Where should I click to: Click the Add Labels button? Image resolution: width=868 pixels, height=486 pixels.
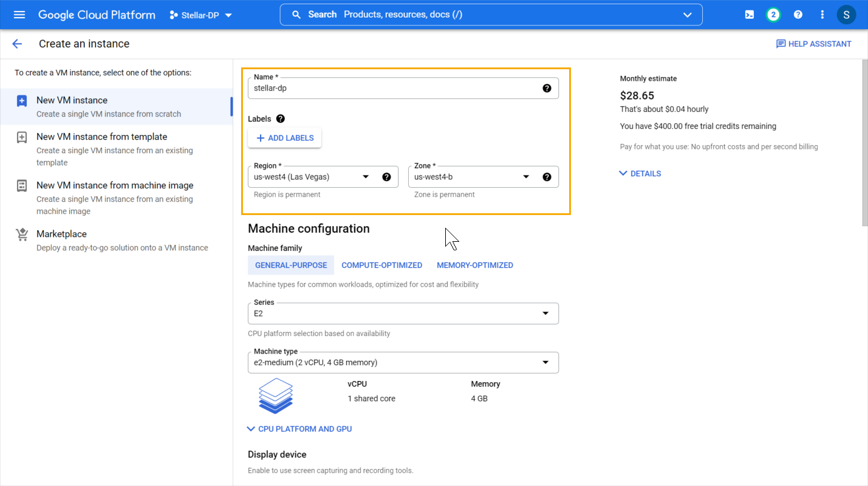pyautogui.click(x=284, y=138)
